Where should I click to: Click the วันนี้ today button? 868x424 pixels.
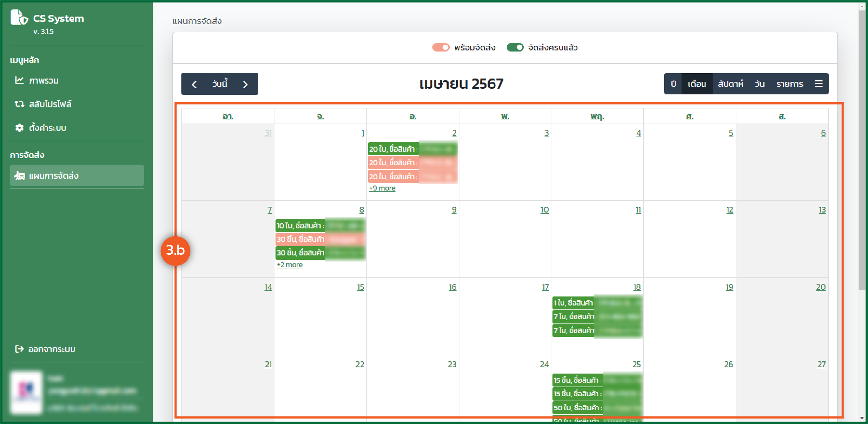pyautogui.click(x=220, y=84)
